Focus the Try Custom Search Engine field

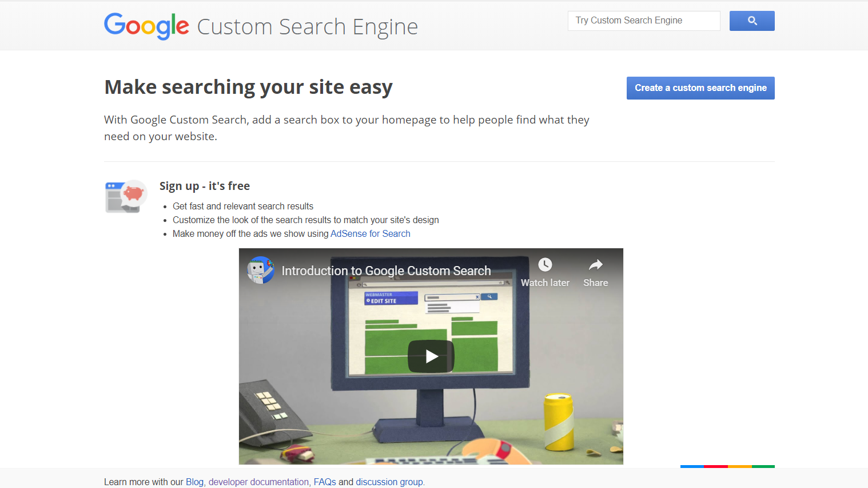pos(644,21)
